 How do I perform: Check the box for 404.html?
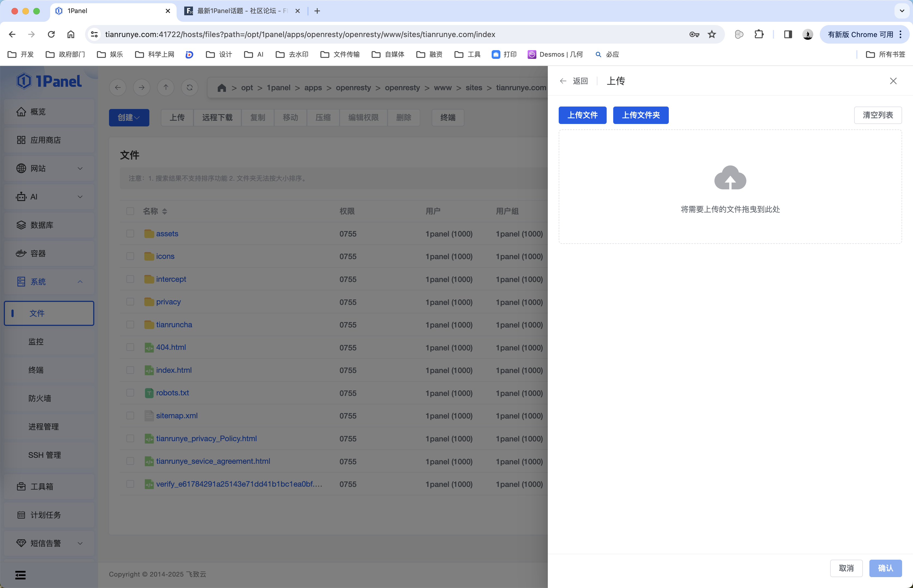(130, 347)
